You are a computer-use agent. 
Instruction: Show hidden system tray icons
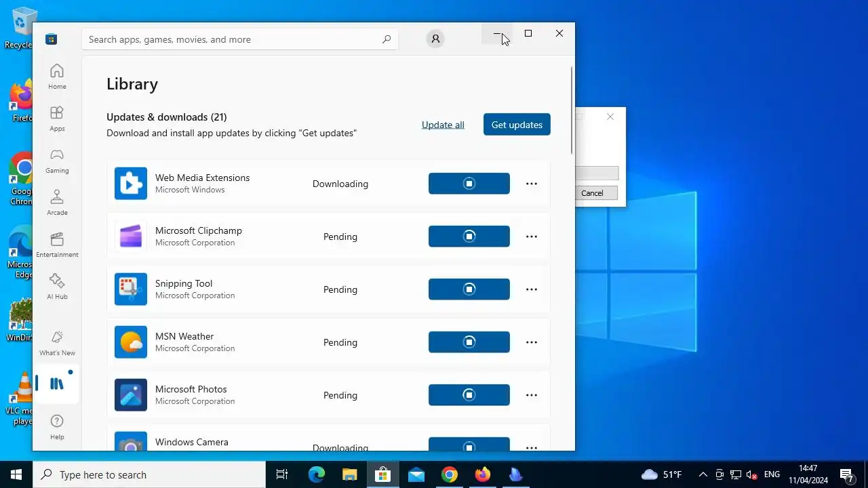(x=703, y=474)
